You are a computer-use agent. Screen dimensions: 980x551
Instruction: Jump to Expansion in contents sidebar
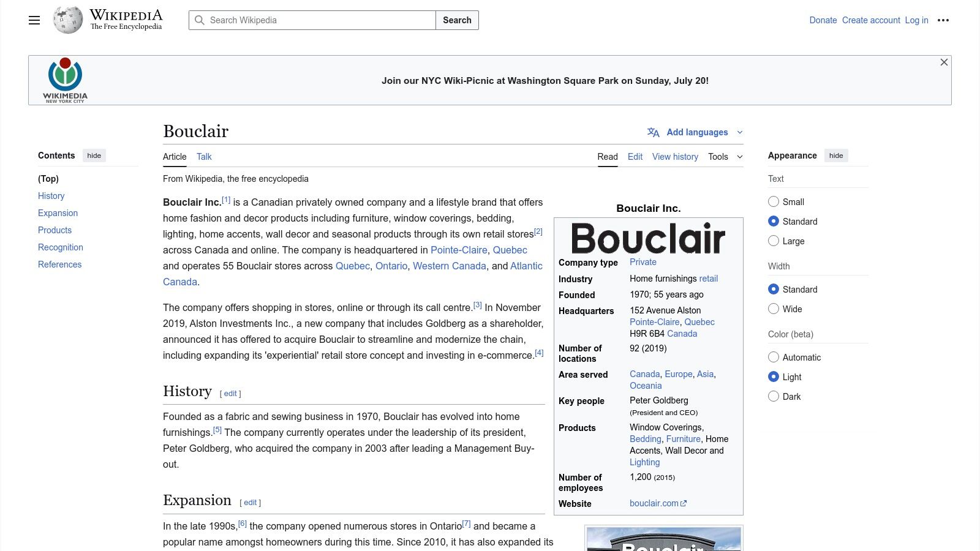point(58,213)
